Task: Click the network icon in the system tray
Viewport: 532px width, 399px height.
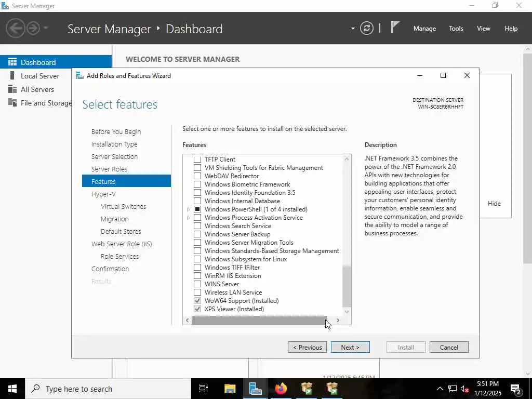Action: pyautogui.click(x=453, y=389)
